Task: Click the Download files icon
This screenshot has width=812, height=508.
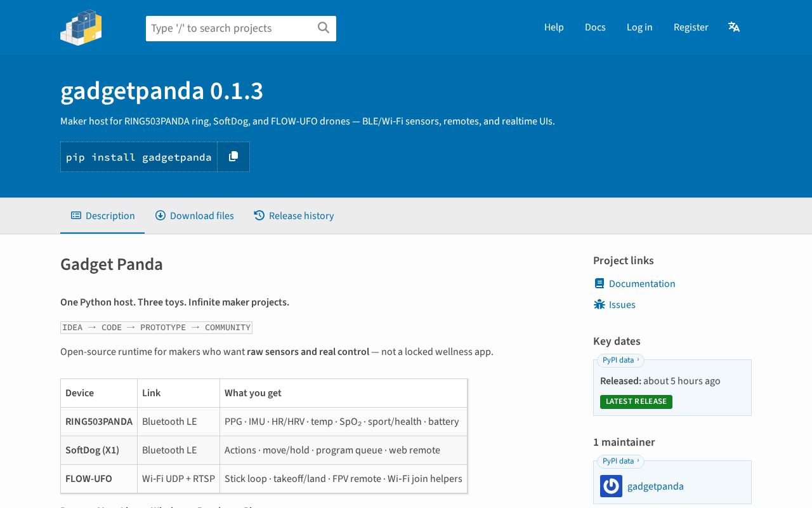Action: click(160, 215)
